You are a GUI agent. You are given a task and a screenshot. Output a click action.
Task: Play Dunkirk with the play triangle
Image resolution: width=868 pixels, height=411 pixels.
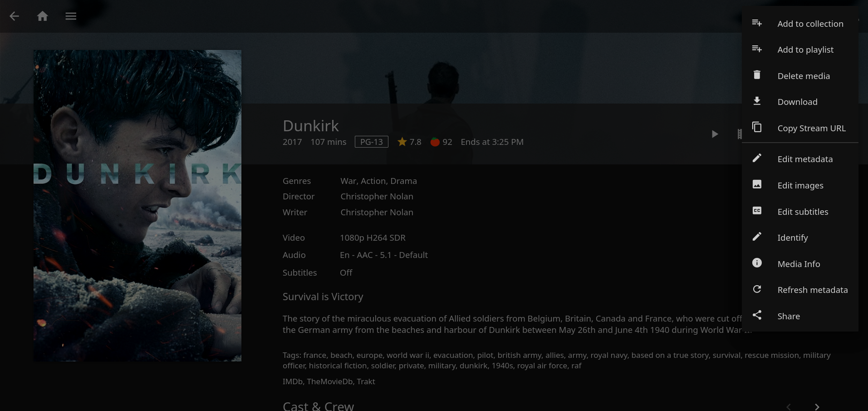click(x=715, y=134)
